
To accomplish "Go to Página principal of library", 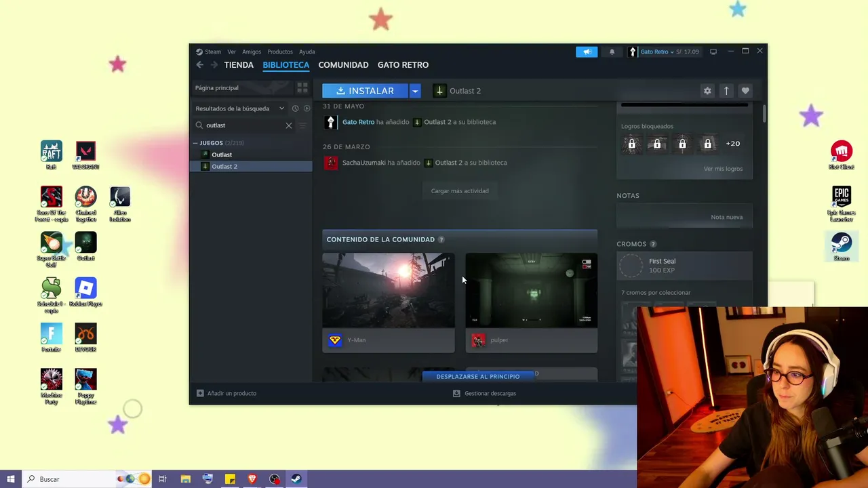I will (x=217, y=88).
